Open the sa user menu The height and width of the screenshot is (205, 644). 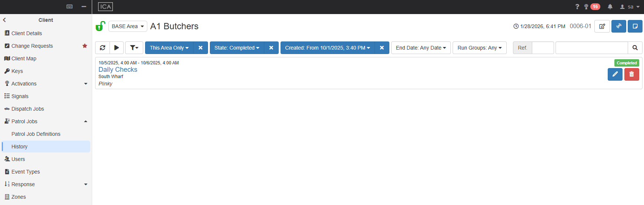pyautogui.click(x=630, y=7)
